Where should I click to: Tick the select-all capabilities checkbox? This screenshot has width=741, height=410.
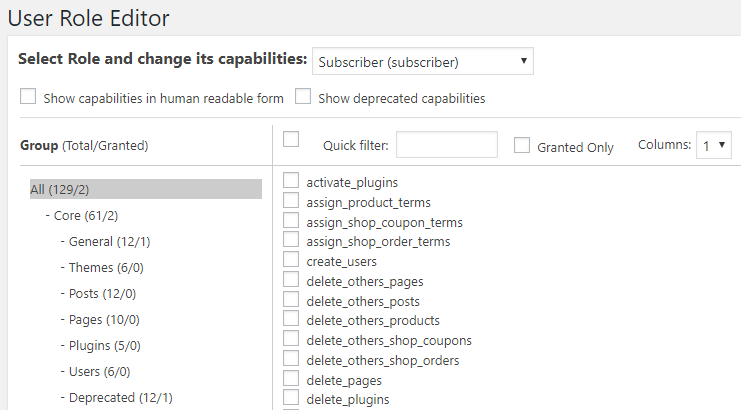(291, 140)
